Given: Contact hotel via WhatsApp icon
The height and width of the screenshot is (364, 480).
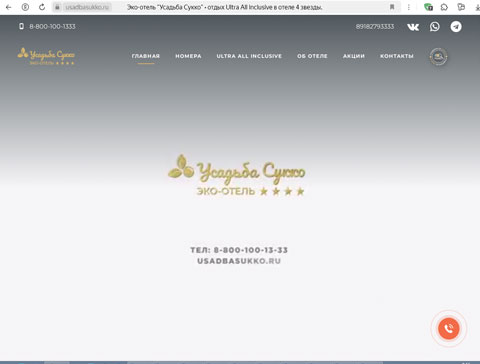Looking at the screenshot, I should (435, 27).
